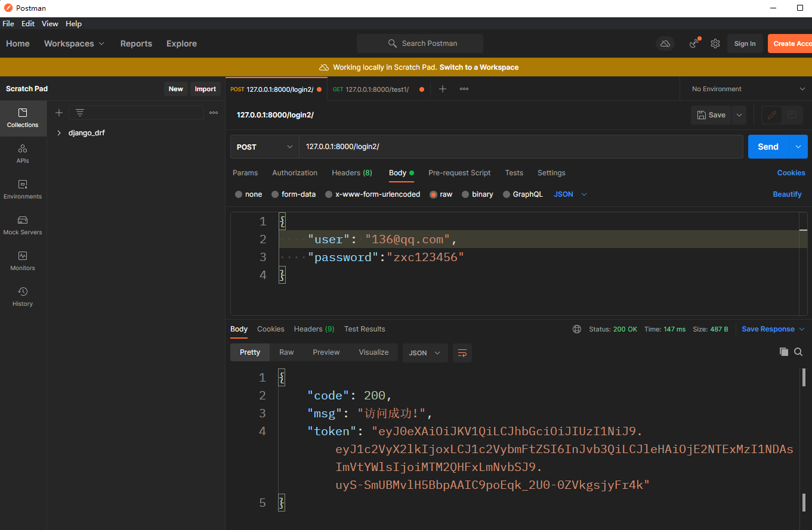Click the plus icon to create a collection
Image resolution: width=812 pixels, height=530 pixels.
[x=59, y=113]
